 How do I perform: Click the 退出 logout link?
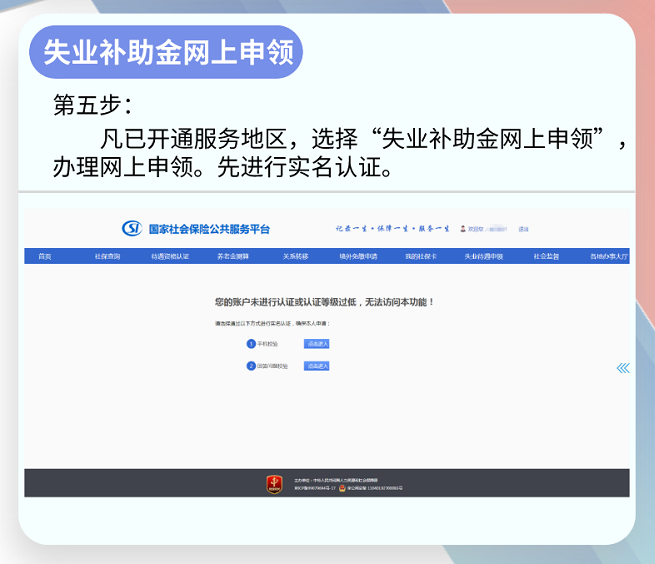click(523, 229)
